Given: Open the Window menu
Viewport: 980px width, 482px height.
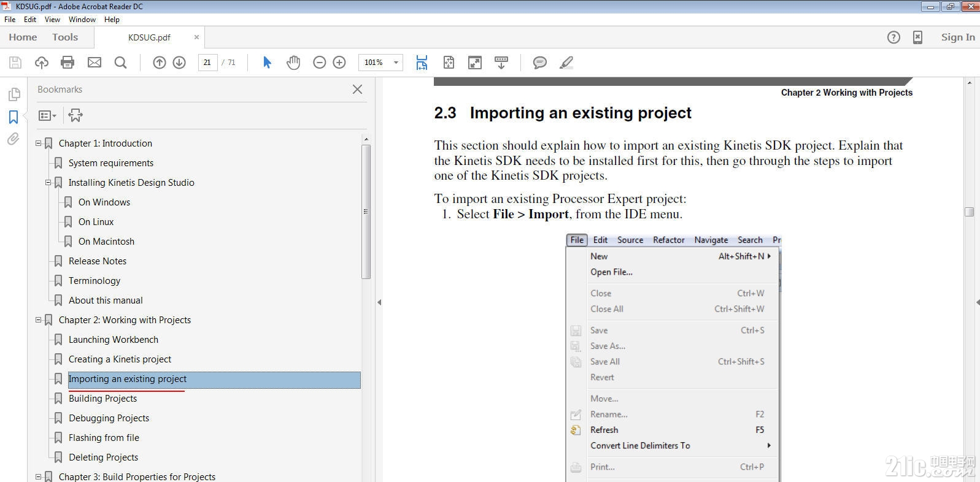Looking at the screenshot, I should (82, 20).
